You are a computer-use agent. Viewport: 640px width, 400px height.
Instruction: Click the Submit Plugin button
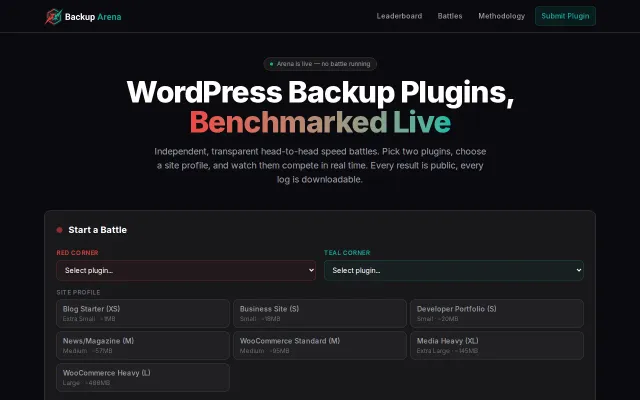(565, 16)
